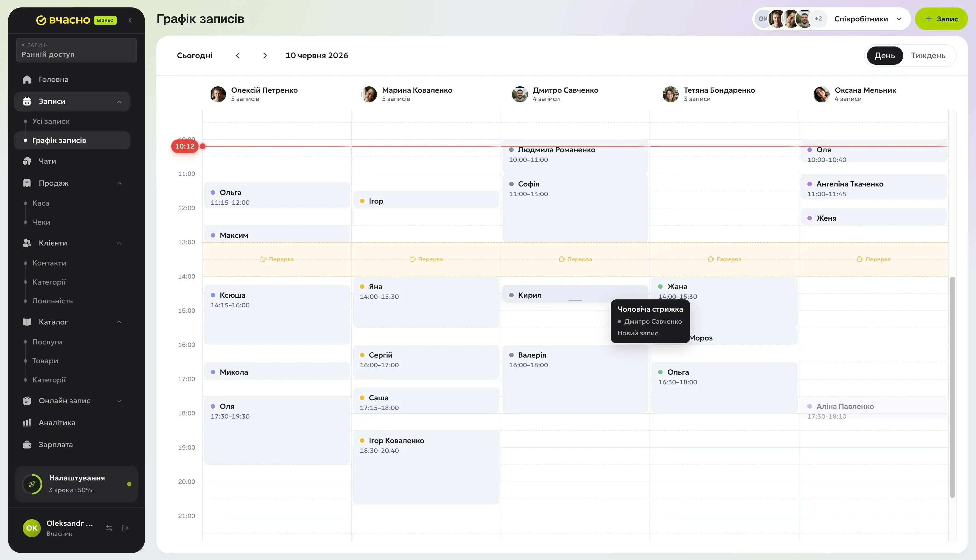
Task: Open the Зарплата wallet icon
Action: [x=27, y=444]
